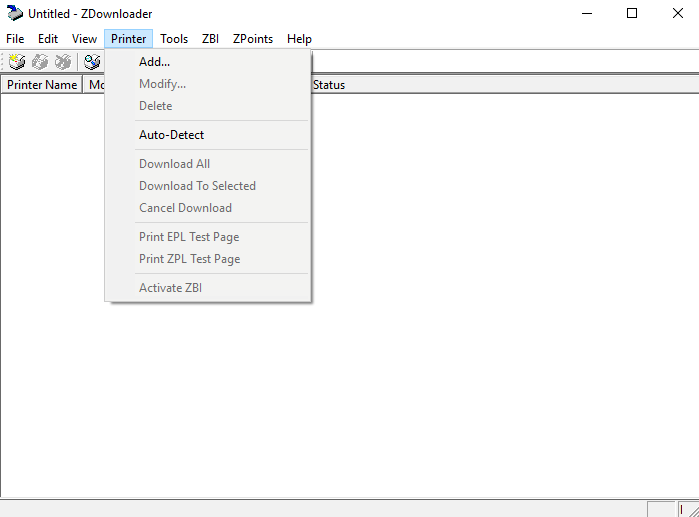Open the ZPoints menu
Viewport: 699px width, 517px height.
tap(253, 39)
